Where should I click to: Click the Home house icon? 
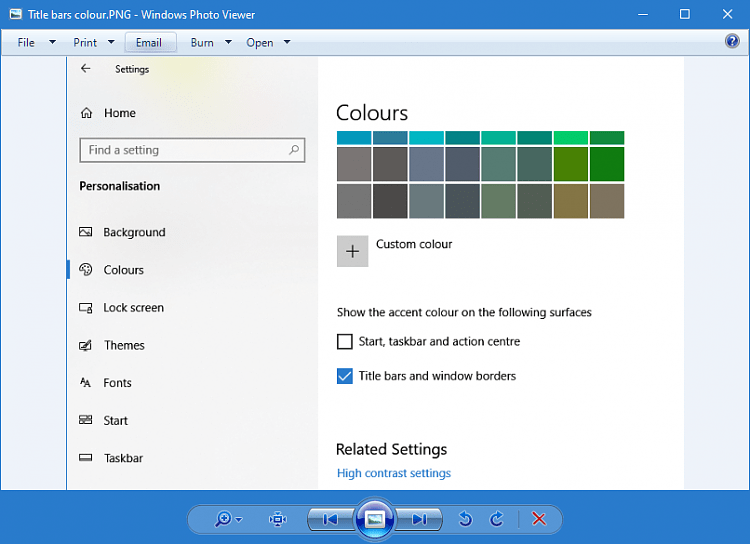[x=87, y=113]
